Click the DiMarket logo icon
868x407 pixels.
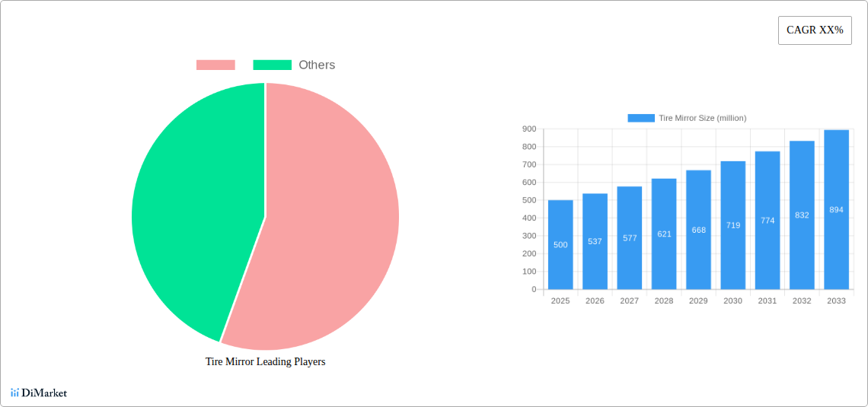[14, 393]
